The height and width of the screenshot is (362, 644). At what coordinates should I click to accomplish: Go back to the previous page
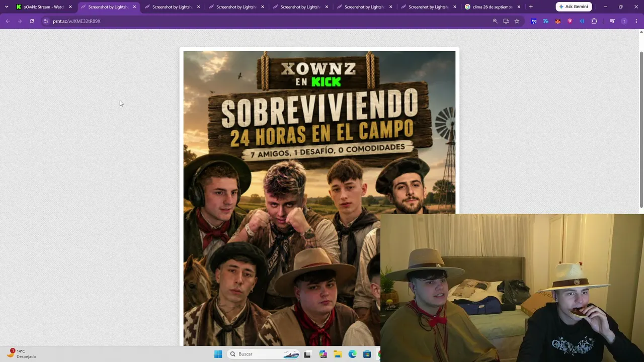[x=8, y=21]
